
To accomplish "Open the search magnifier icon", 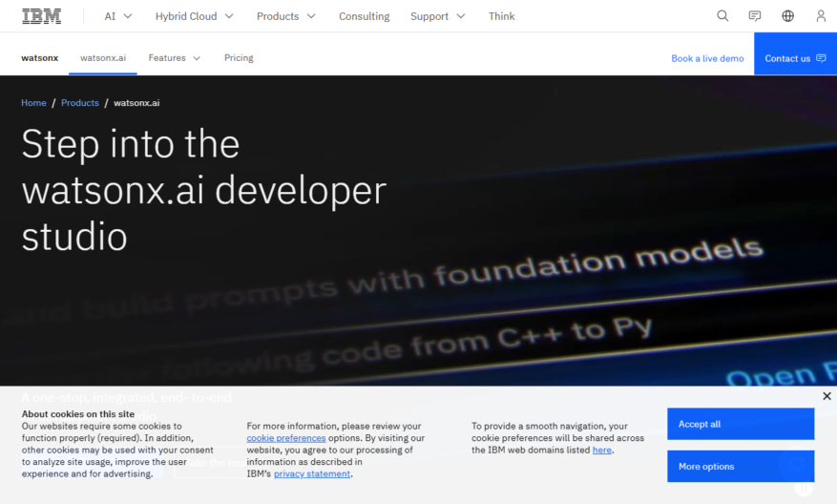I will [x=722, y=16].
